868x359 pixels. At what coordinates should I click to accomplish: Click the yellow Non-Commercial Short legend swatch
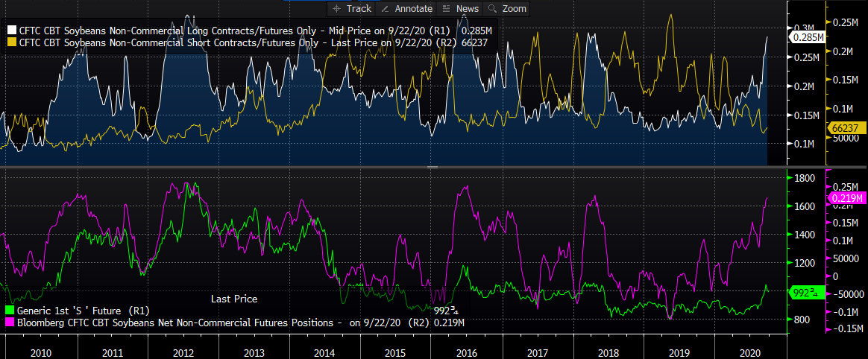point(10,42)
